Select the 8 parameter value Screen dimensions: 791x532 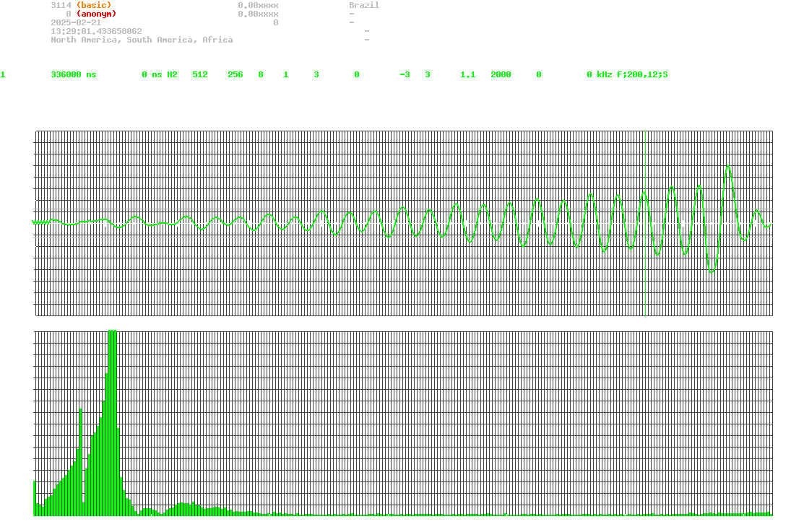pyautogui.click(x=260, y=74)
